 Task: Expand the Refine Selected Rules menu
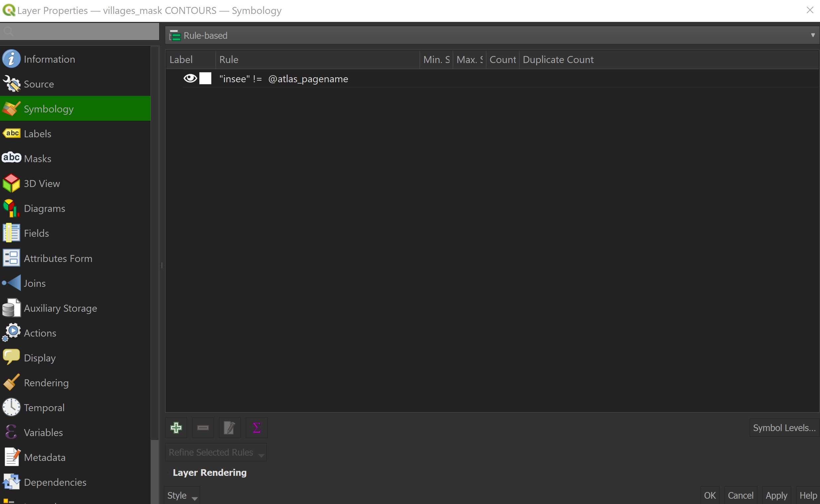(216, 452)
